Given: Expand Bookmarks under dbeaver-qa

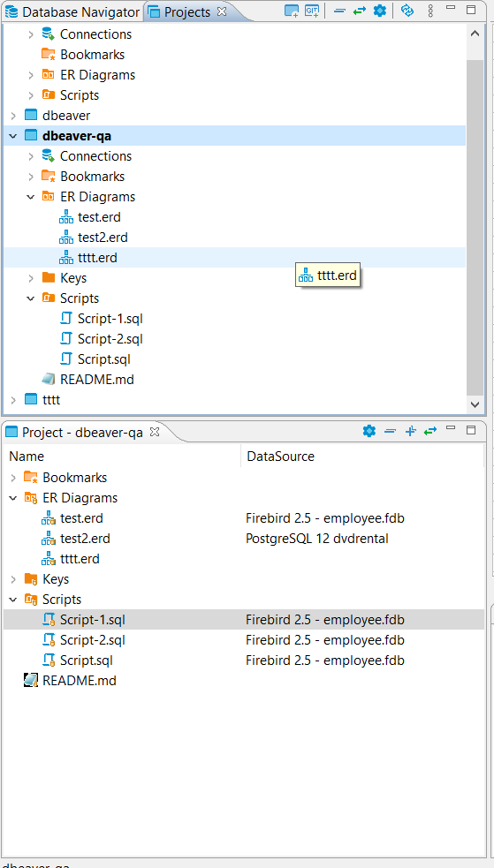Looking at the screenshot, I should (x=31, y=177).
